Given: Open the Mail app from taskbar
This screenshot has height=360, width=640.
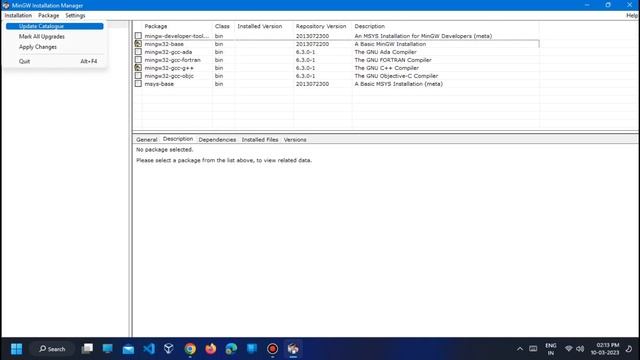Looking at the screenshot, I should [128, 349].
